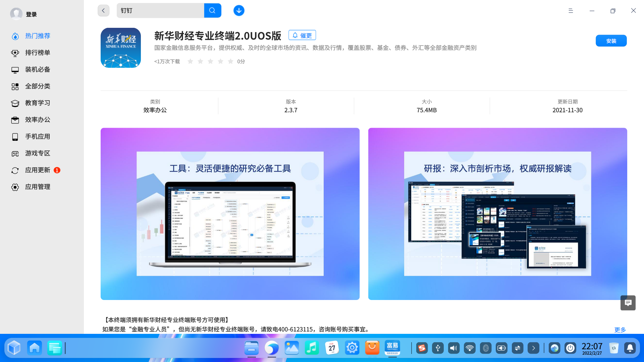Click the search magnifier button
This screenshot has height=362, width=644.
[212, 10]
